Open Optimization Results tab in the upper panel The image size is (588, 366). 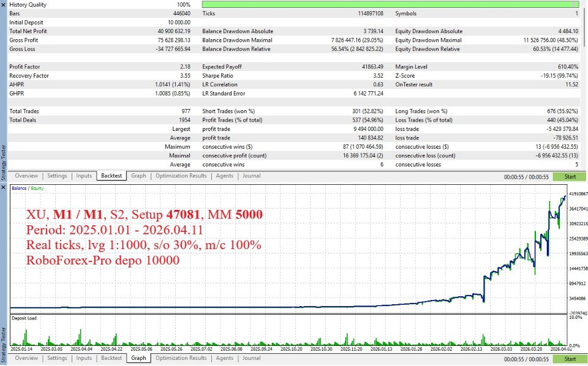[x=181, y=176]
